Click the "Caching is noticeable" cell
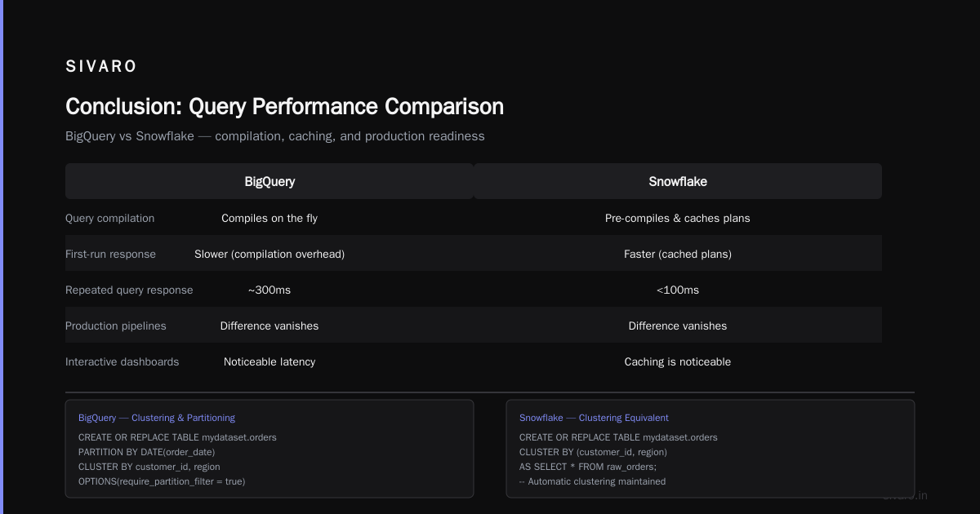The height and width of the screenshot is (514, 980). coord(678,362)
